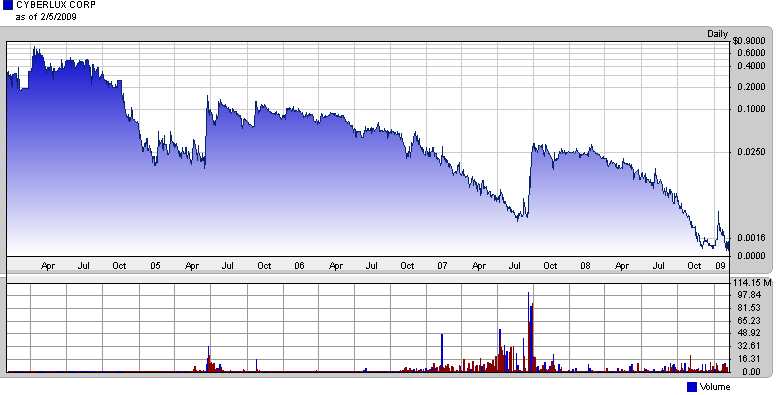
Task: Click the 0.0000 price axis label
Action: [751, 256]
